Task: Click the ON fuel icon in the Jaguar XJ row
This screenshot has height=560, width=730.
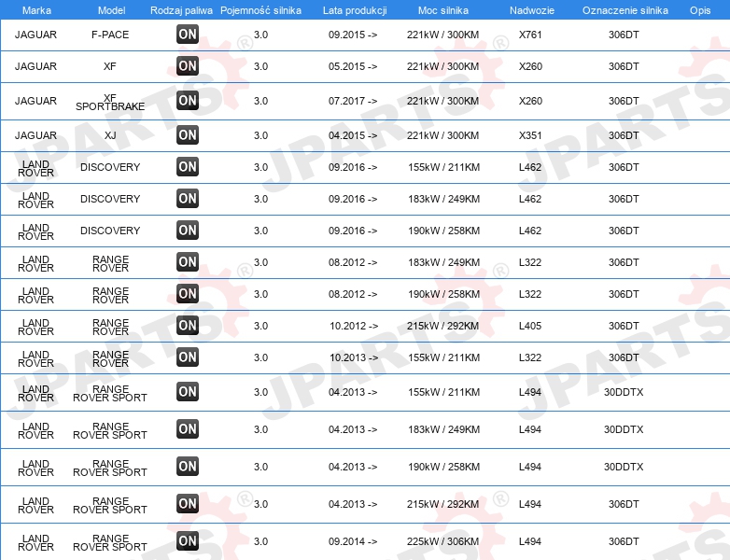Action: click(x=188, y=135)
